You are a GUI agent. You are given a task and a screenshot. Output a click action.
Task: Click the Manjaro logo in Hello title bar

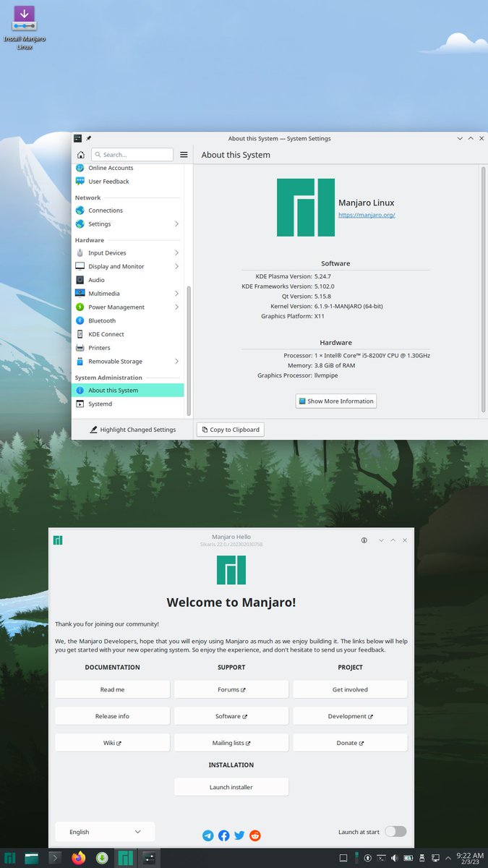tap(58, 540)
